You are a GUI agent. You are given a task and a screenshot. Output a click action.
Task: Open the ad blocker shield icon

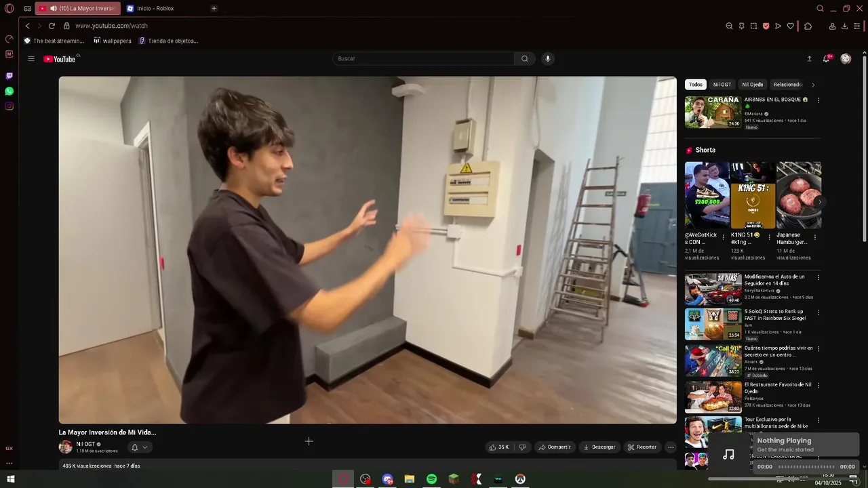[x=766, y=26]
